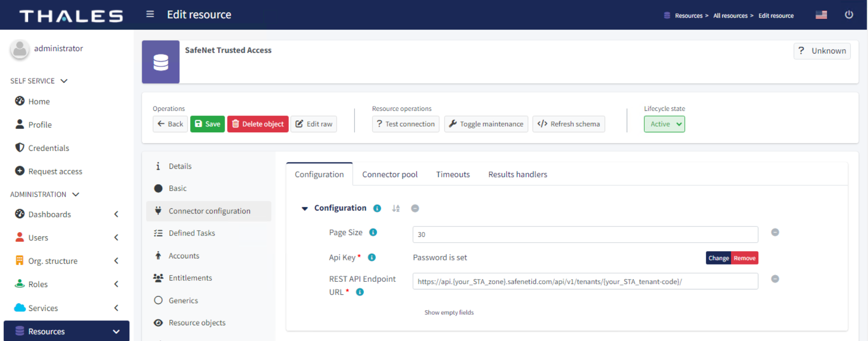Click the Roles green icon

(20, 284)
